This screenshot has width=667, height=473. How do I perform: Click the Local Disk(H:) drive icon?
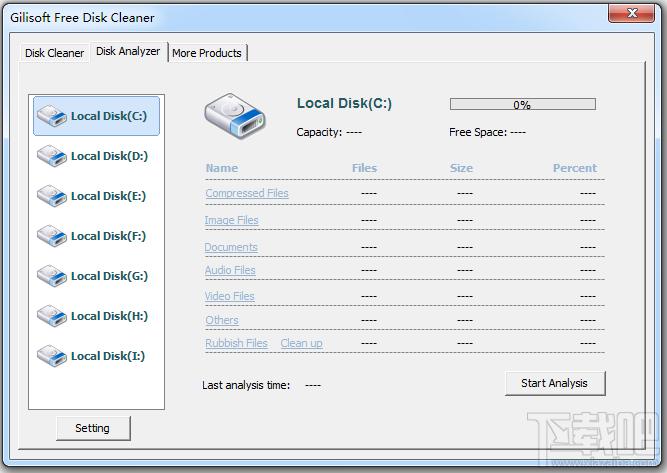pyautogui.click(x=51, y=316)
